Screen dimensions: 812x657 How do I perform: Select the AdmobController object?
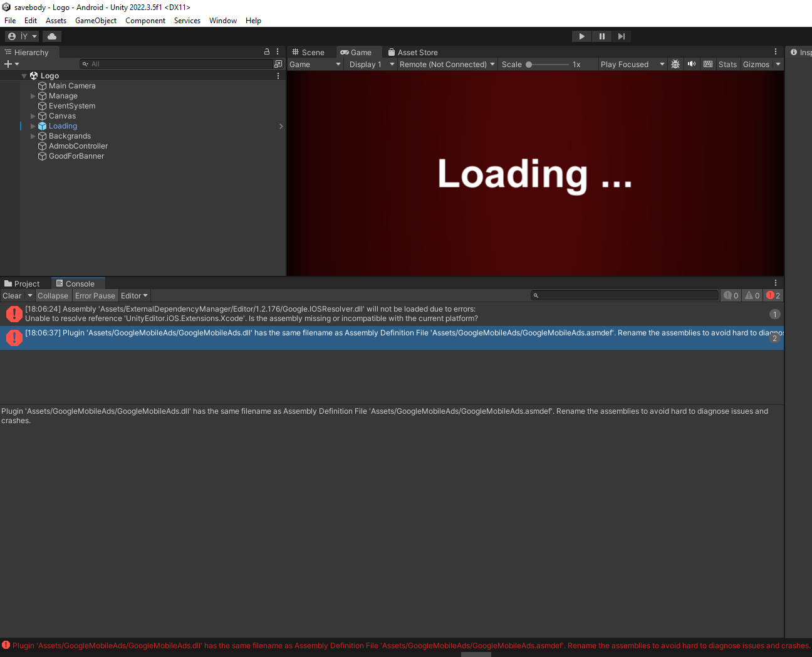click(78, 146)
